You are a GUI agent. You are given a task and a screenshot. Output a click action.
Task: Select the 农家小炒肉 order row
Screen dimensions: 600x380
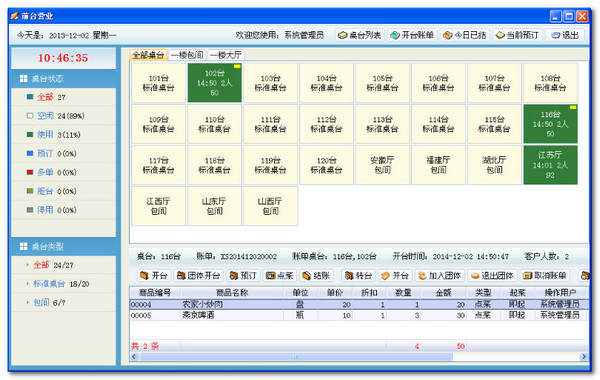pyautogui.click(x=359, y=305)
